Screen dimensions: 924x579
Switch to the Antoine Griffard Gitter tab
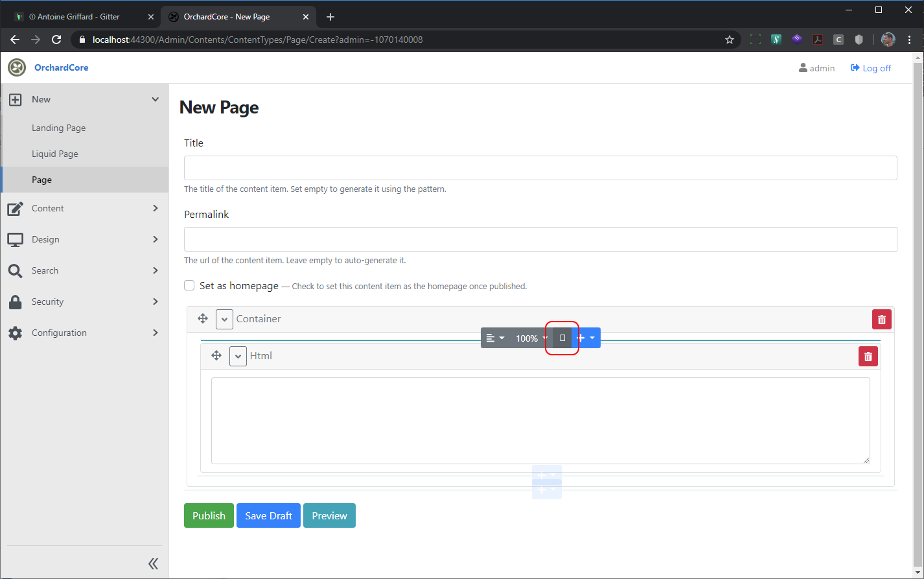pos(78,16)
